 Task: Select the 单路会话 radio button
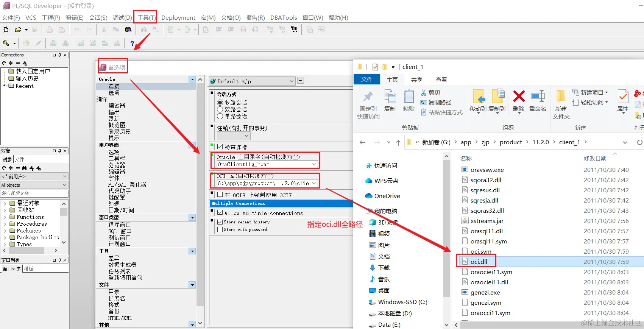click(220, 116)
